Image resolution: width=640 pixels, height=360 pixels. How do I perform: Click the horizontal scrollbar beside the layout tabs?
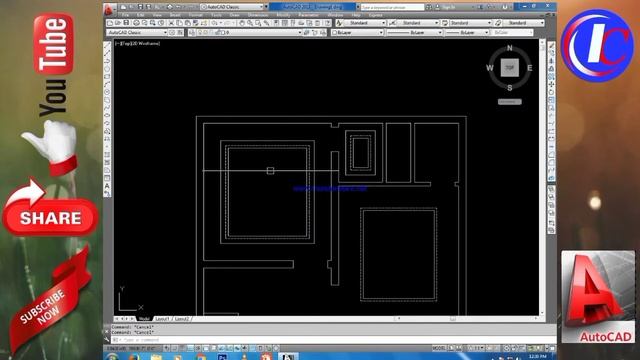467,319
